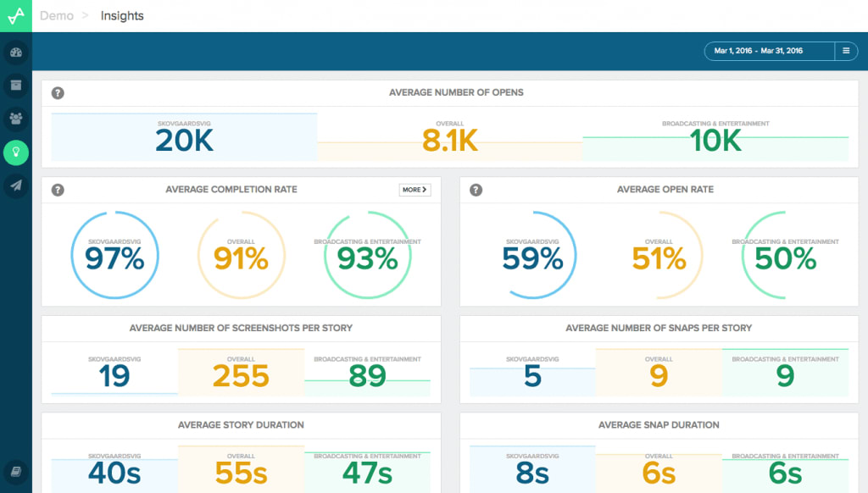Open the paper plane icon in sidebar

pos(16,186)
